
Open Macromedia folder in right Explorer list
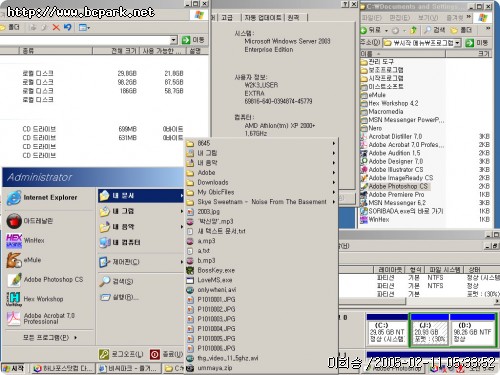(x=382, y=112)
